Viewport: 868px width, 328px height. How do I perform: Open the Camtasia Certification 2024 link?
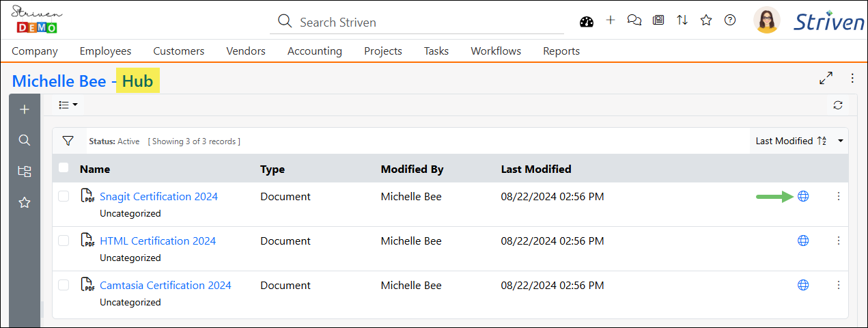pyautogui.click(x=165, y=285)
